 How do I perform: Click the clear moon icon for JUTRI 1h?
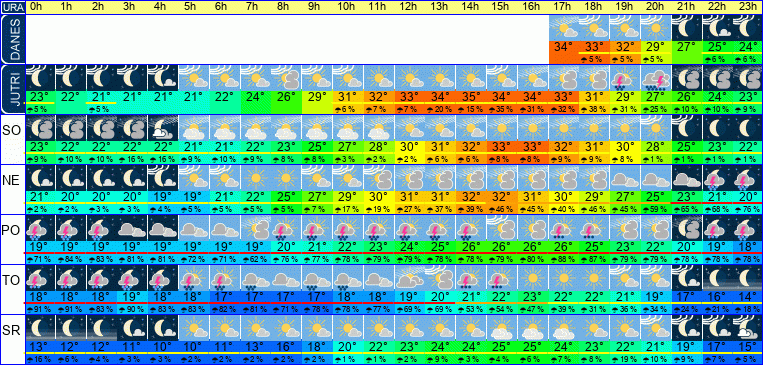pos(71,78)
